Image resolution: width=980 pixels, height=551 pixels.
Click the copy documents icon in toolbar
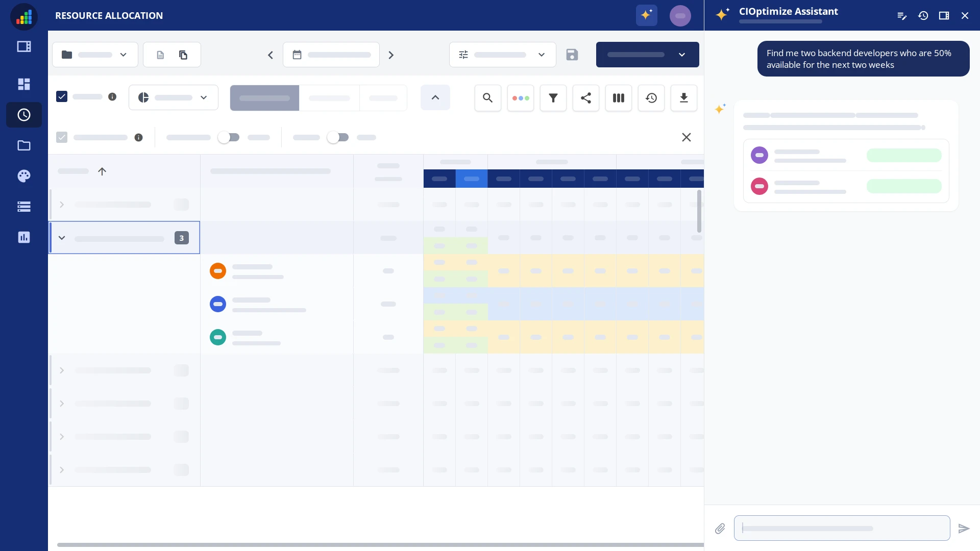(183, 55)
